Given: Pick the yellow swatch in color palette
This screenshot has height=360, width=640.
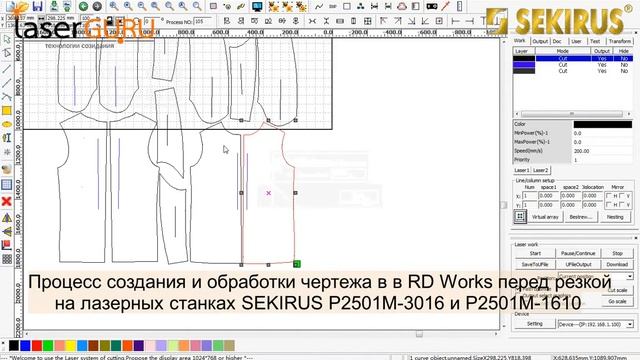Looking at the screenshot, I should (x=71, y=346).
